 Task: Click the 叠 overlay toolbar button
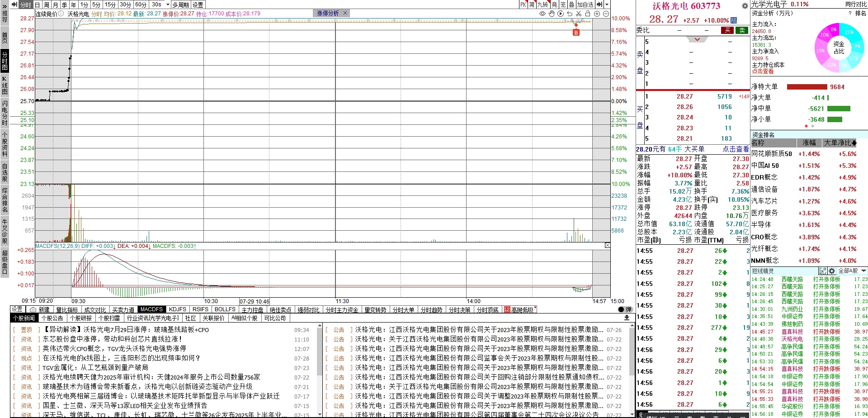[571, 5]
